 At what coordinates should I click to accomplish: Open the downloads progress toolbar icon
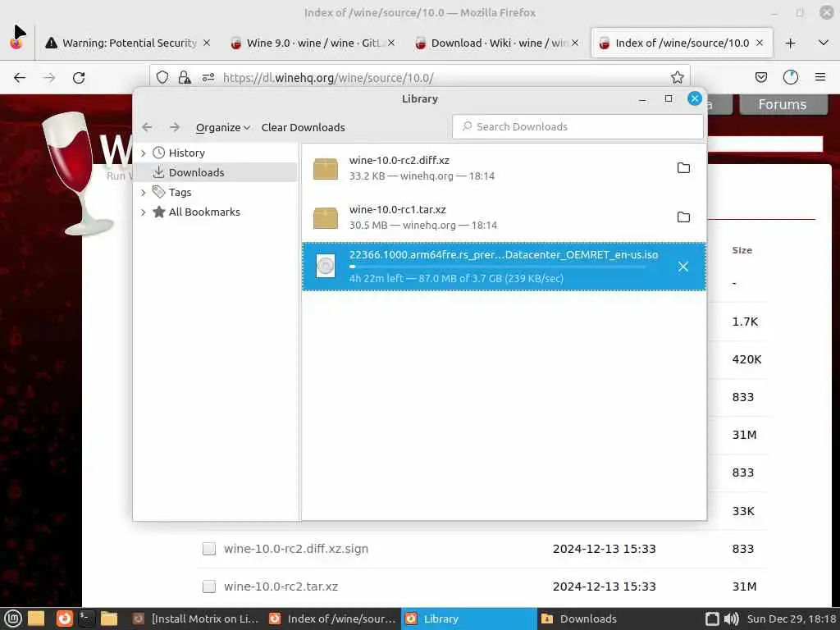pyautogui.click(x=790, y=78)
